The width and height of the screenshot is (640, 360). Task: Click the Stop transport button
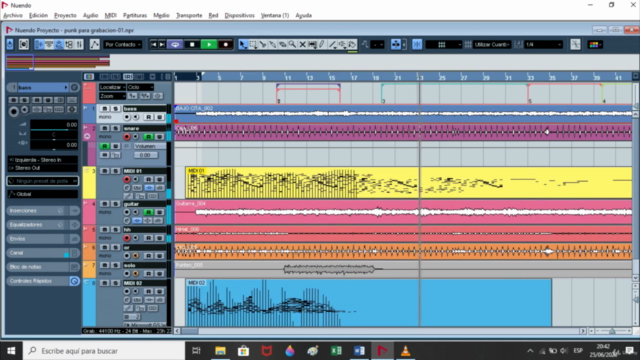pyautogui.click(x=192, y=44)
